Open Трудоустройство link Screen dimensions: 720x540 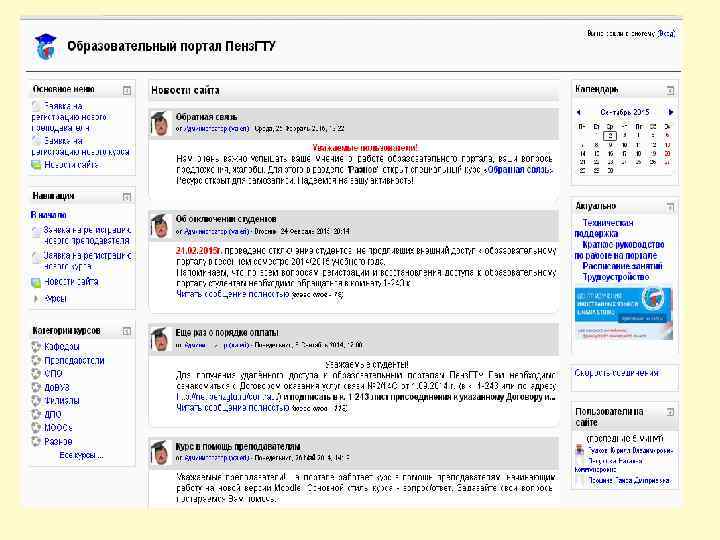coord(616,277)
